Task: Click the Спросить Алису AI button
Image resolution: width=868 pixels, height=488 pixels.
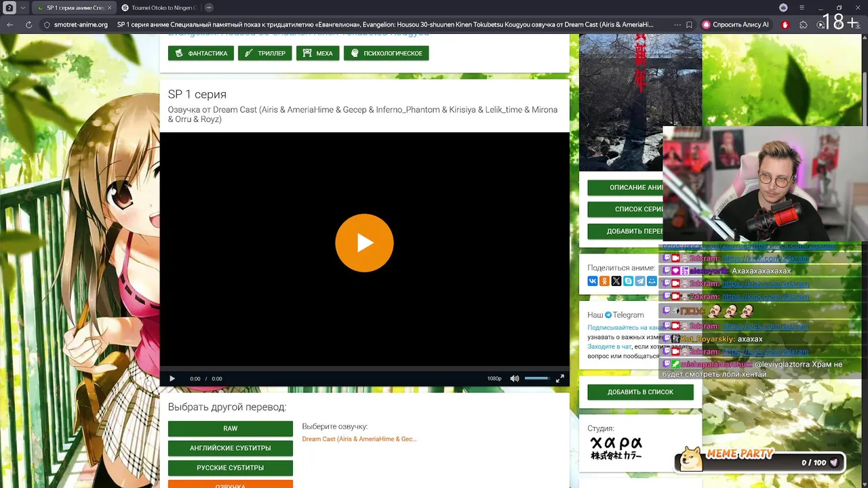Action: [736, 24]
